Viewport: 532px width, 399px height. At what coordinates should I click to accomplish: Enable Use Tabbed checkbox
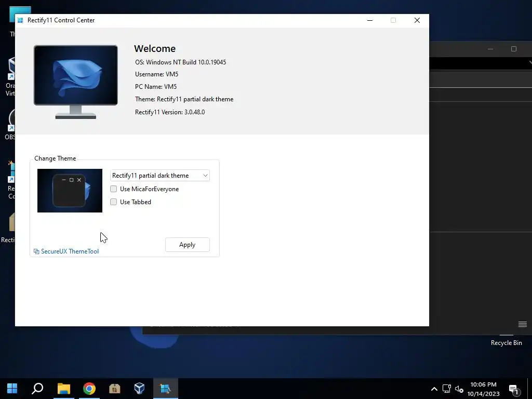click(114, 202)
